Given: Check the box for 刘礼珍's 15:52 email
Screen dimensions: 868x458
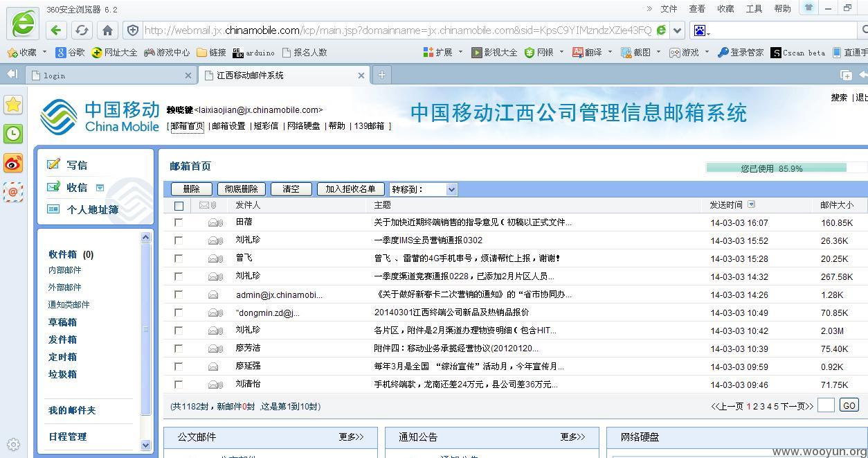Looking at the screenshot, I should (x=179, y=240).
